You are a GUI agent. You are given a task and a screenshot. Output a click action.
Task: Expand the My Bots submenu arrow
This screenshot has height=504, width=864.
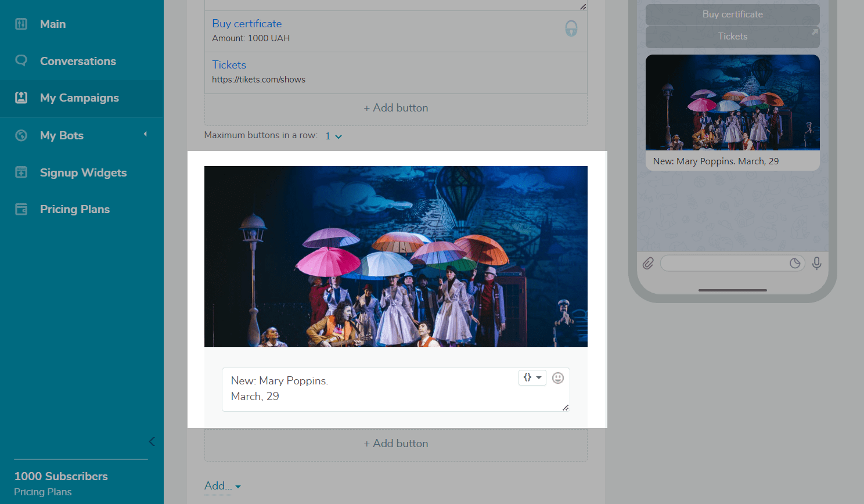[x=145, y=135]
